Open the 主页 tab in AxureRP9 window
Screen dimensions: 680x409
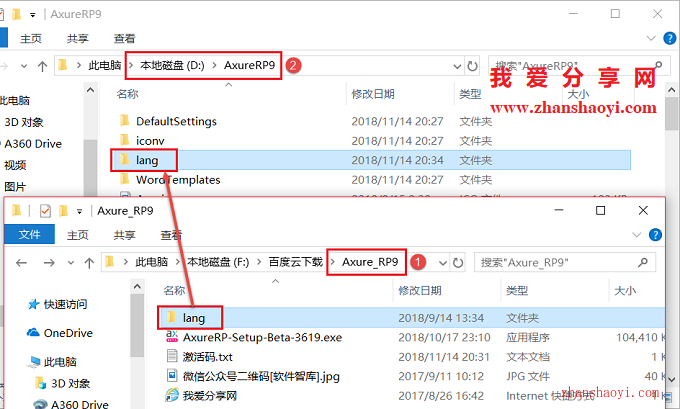(x=31, y=39)
